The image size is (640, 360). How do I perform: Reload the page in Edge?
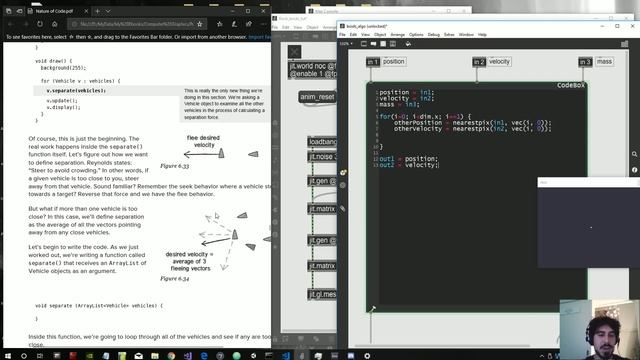point(40,24)
